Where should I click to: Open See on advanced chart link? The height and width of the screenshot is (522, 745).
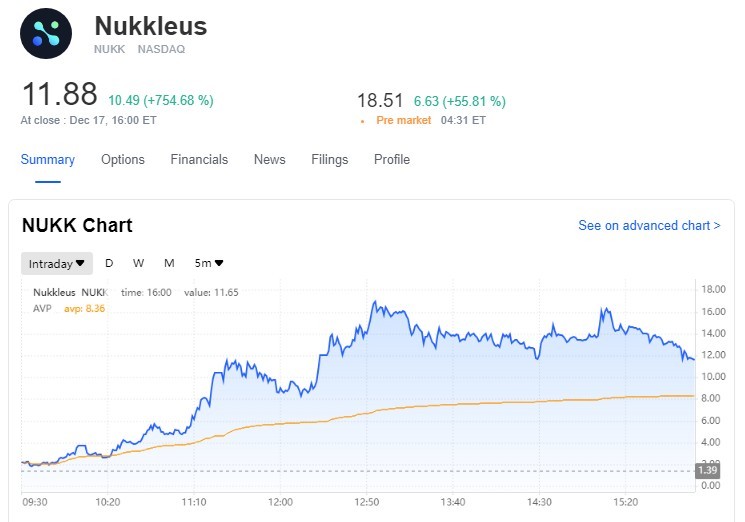pos(649,226)
